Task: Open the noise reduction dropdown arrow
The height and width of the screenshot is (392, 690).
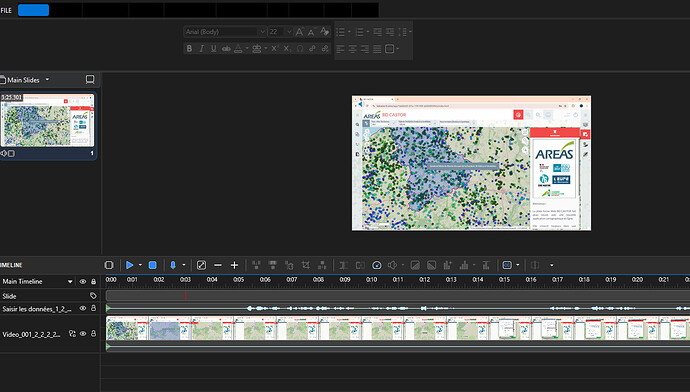Action: (x=474, y=265)
